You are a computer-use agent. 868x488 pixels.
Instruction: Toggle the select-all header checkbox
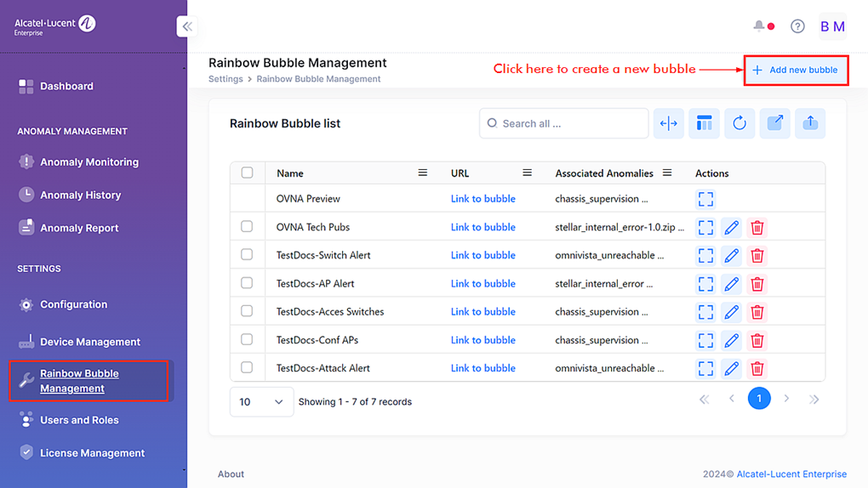tap(247, 173)
